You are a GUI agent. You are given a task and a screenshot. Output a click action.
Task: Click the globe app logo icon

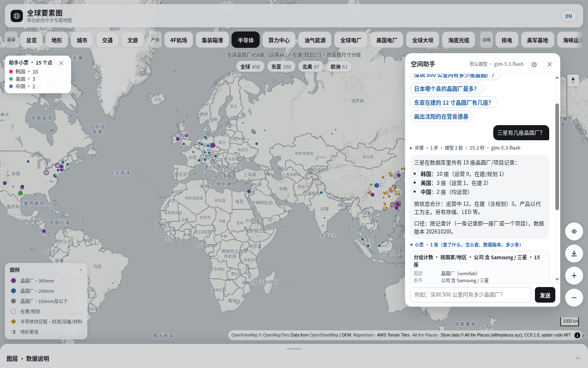click(17, 16)
